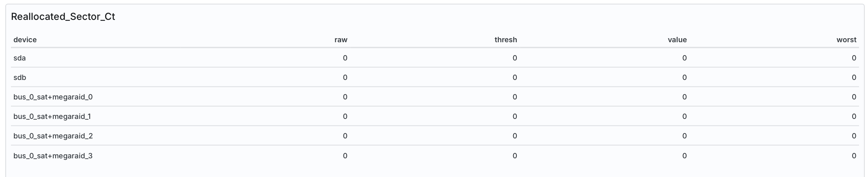Screen dimensions: 868x177
Task: Sort table by the thresh column header
Action: click(x=505, y=40)
